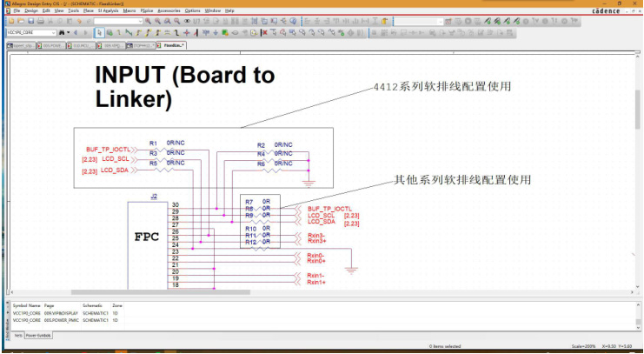644x354 pixels.
Task: Click the red X No Connect tool
Action: [x=265, y=32]
